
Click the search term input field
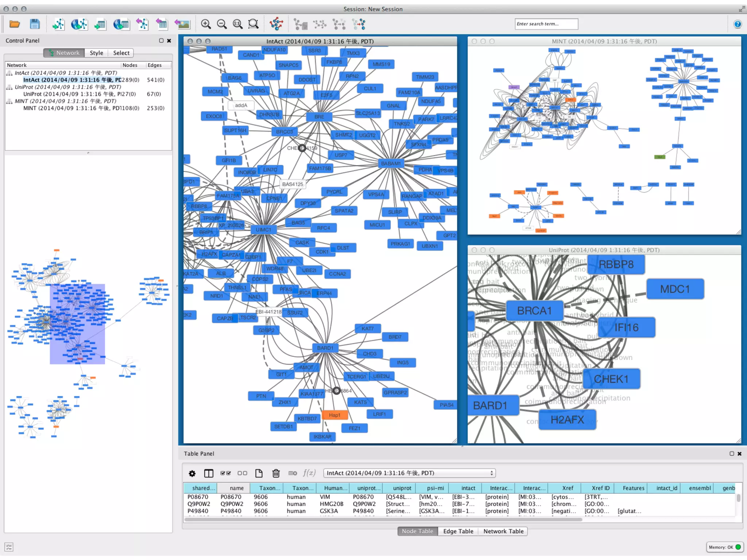click(x=546, y=24)
